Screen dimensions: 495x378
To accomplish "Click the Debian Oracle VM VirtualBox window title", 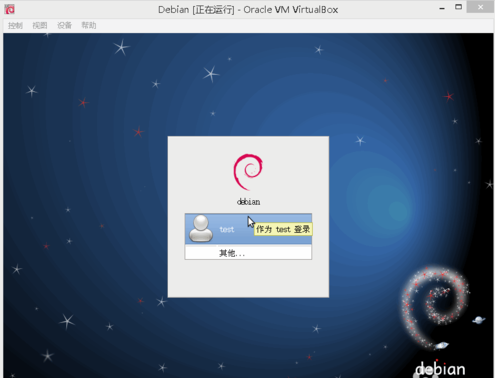I will point(248,10).
